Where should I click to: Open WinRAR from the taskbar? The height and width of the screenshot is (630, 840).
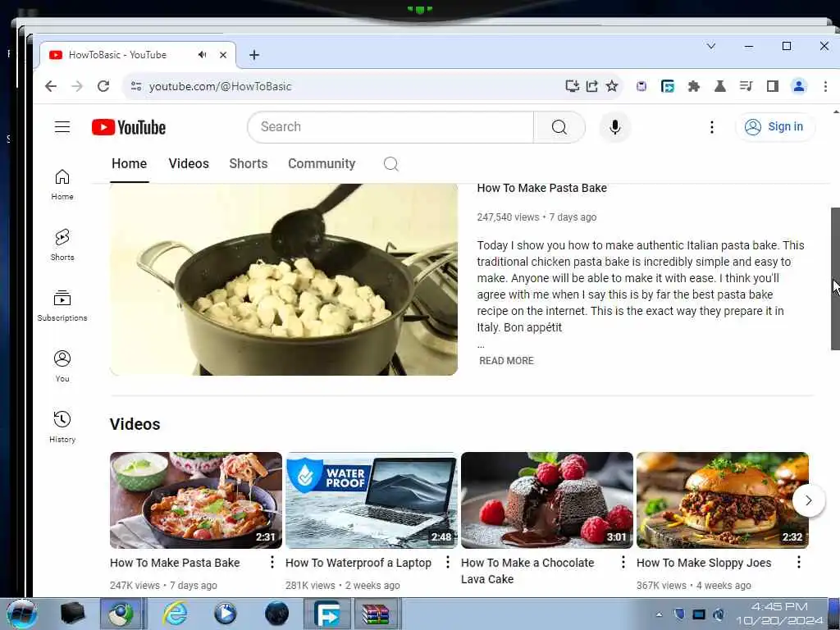tap(376, 614)
